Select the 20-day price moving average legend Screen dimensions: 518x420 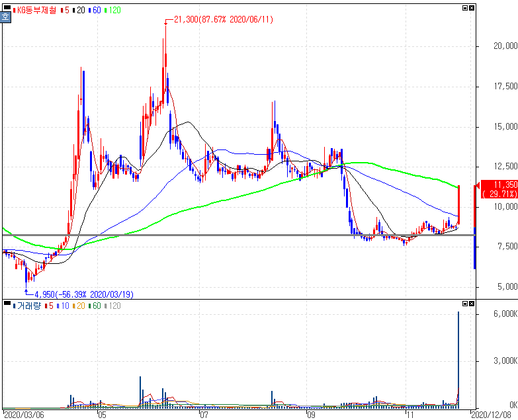79,10
